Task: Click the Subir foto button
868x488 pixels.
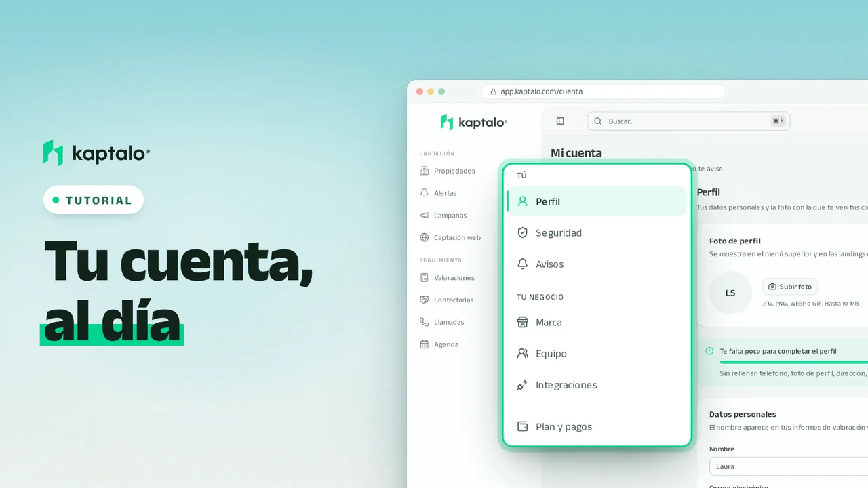Action: [x=790, y=287]
